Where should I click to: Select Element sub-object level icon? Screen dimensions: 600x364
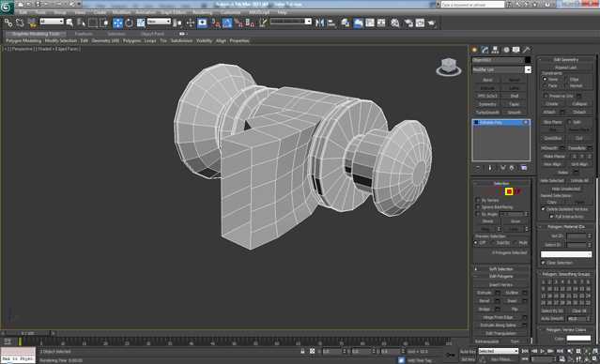coord(517,191)
